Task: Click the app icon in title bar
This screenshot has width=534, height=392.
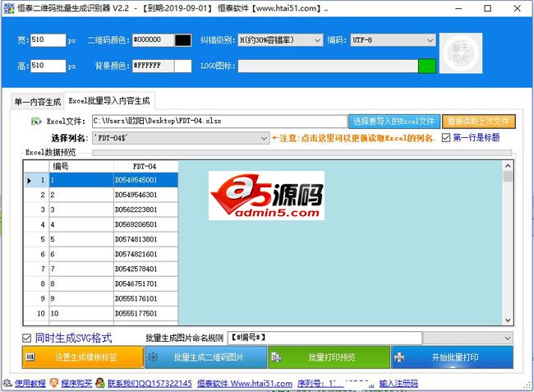Action: coord(8,8)
